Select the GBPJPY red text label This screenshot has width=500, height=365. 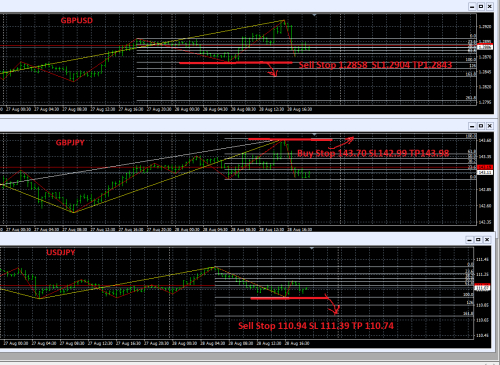click(x=70, y=143)
